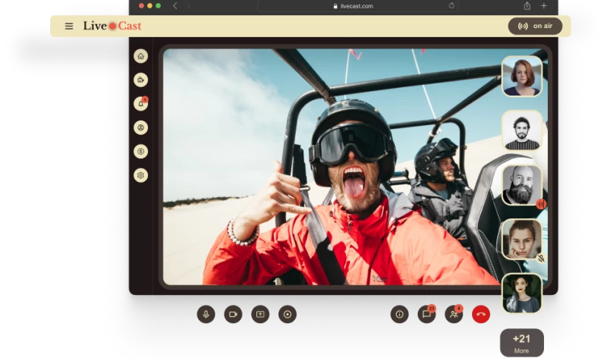Toggle session recording button
This screenshot has width=607, height=364.
(x=288, y=314)
